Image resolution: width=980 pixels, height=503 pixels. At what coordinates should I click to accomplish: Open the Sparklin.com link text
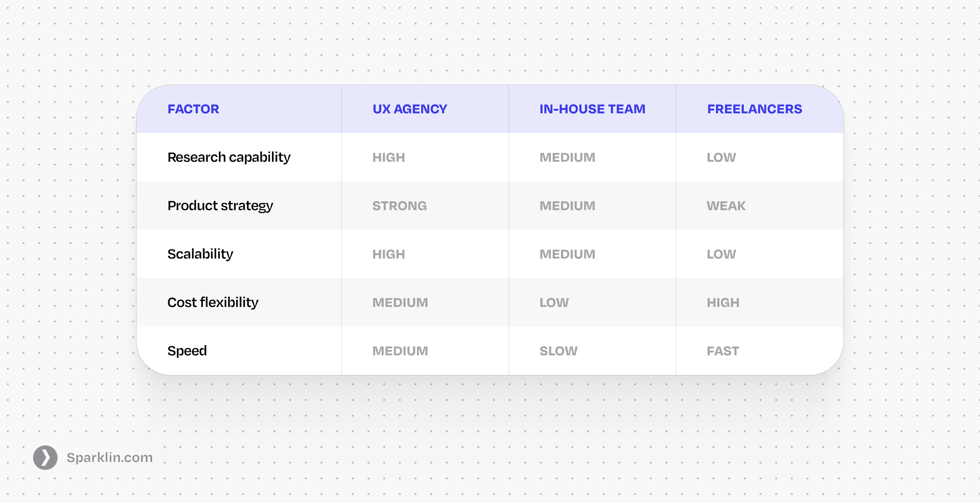110,457
